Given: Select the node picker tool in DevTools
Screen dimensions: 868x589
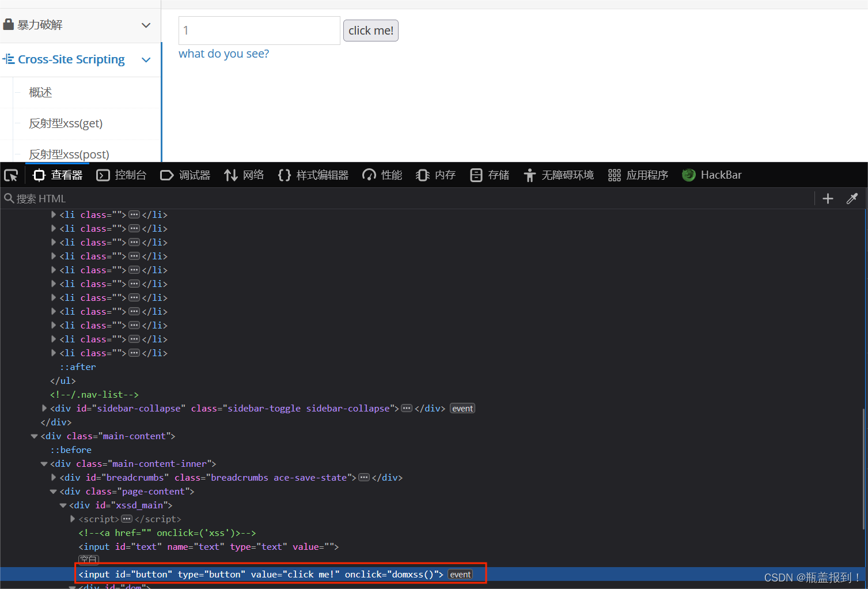Looking at the screenshot, I should coord(10,175).
